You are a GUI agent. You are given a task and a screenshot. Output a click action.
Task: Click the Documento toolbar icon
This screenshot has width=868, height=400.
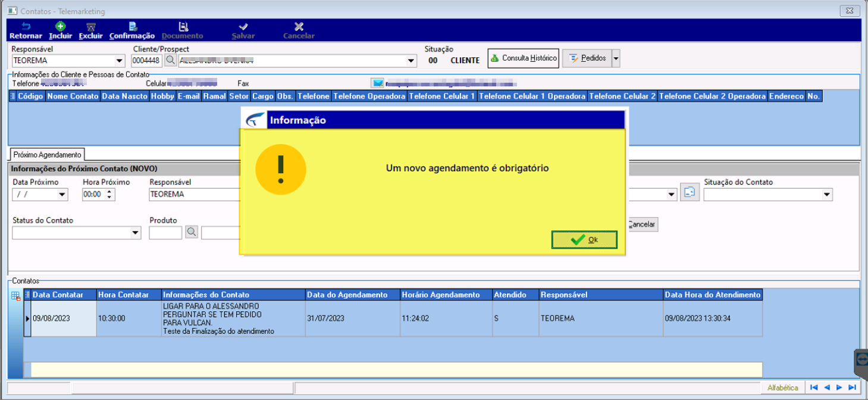pyautogui.click(x=183, y=26)
